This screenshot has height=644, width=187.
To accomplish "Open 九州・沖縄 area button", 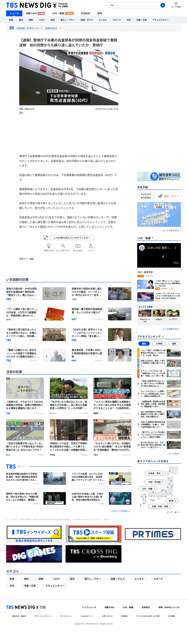I will (x=148, y=488).
